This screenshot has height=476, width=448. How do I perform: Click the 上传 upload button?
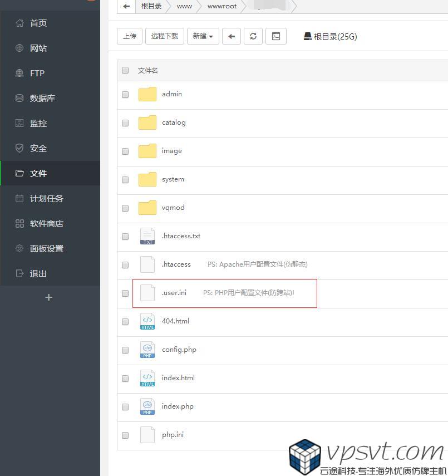pyautogui.click(x=130, y=36)
